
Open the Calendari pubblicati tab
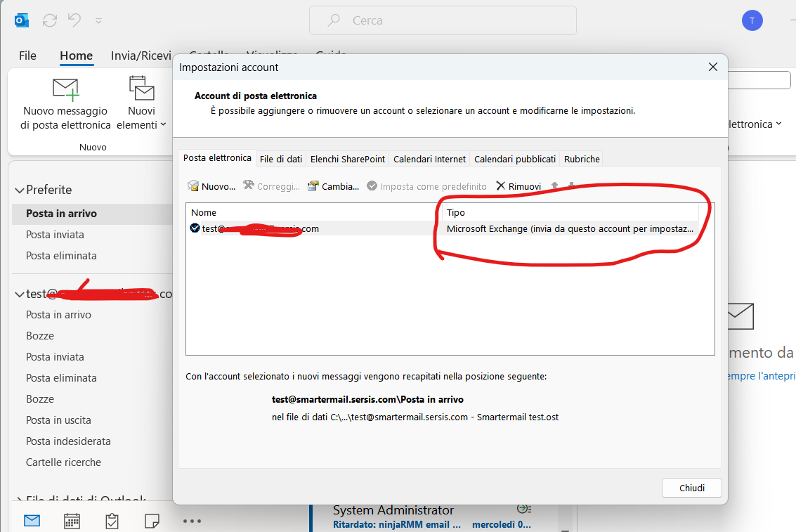point(515,159)
